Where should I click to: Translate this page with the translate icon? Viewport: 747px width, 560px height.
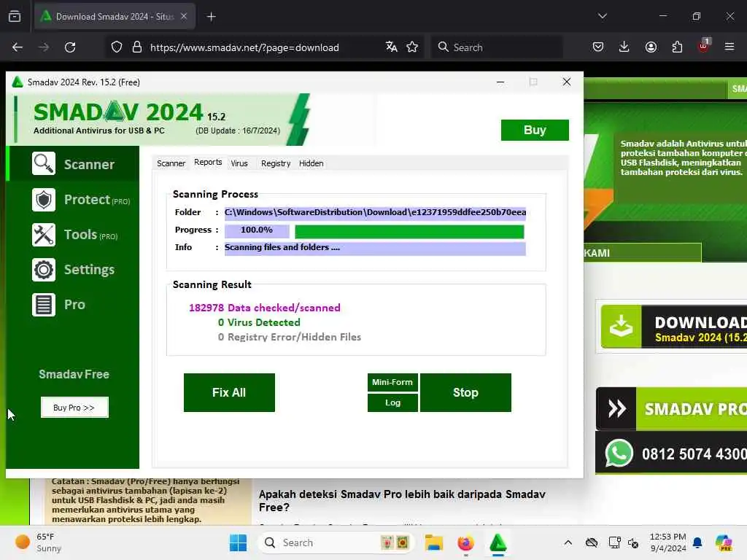coord(392,47)
